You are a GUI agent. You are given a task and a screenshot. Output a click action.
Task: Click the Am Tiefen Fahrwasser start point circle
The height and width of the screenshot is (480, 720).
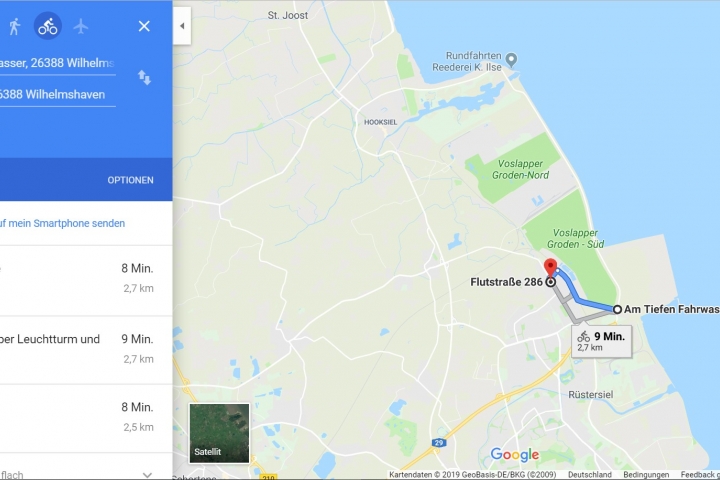[x=617, y=310]
